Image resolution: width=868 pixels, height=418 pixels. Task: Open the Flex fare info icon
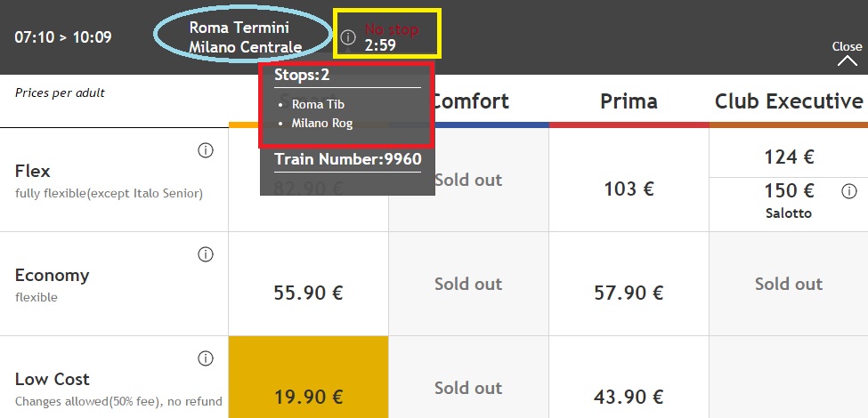point(206,150)
